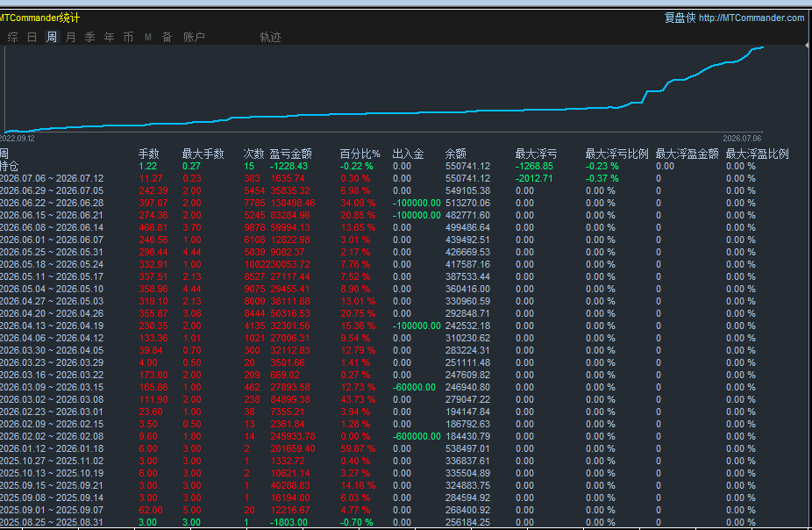812x530 pixels.
Task: Switch to the 年 yearly tab
Action: tap(109, 37)
